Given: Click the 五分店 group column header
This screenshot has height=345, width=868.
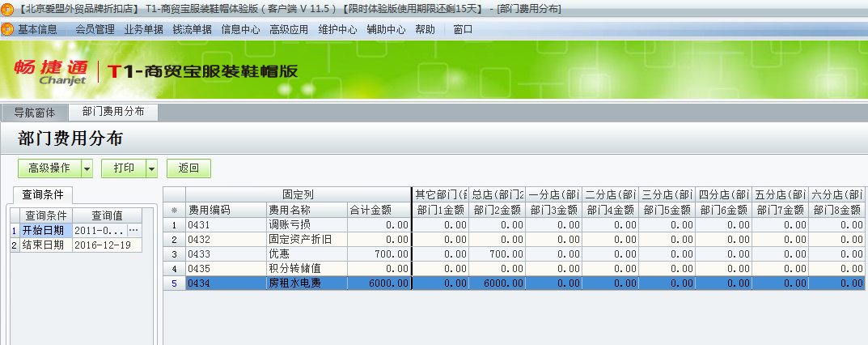Looking at the screenshot, I should (x=780, y=195).
